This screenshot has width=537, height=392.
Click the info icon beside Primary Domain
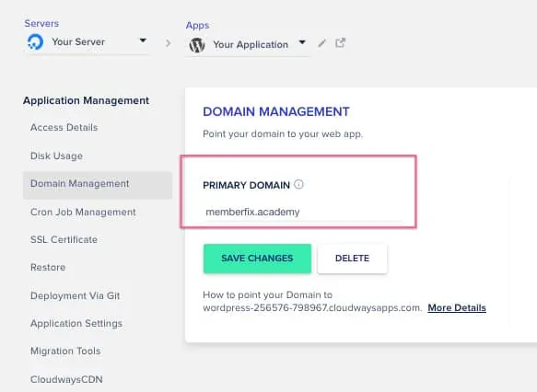298,184
